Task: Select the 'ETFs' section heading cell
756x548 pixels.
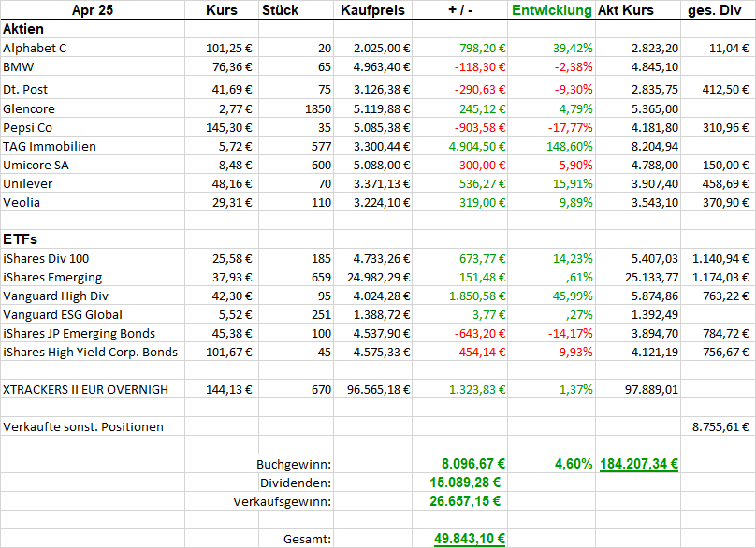Action: click(21, 239)
